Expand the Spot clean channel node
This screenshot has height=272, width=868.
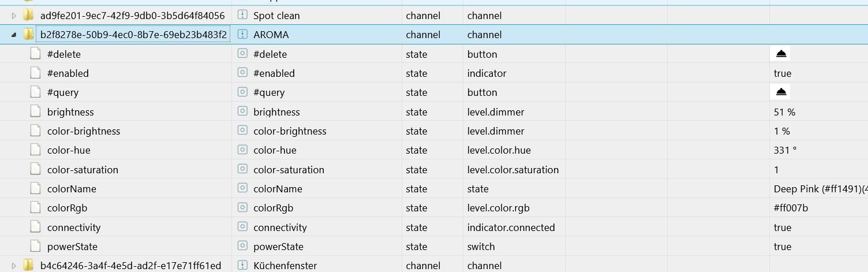point(14,16)
